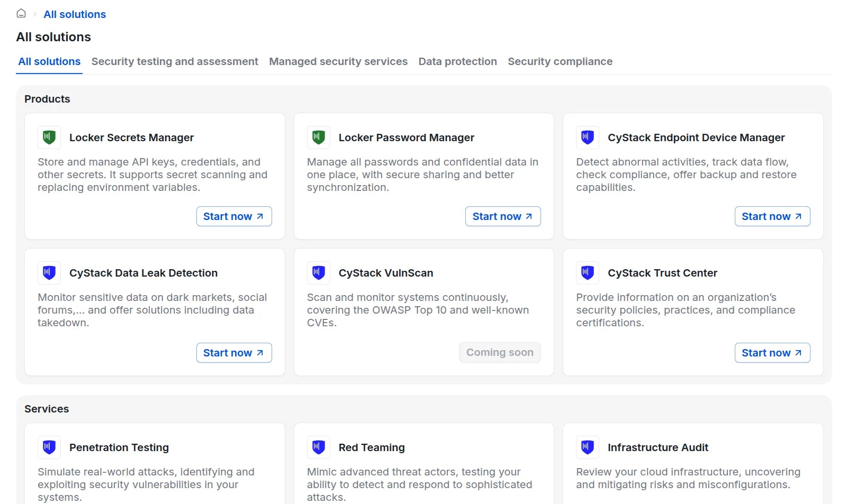Screen dimensions: 847x504
Task: Click the CyStack Endpoint Device Manager title
Action: click(696, 138)
